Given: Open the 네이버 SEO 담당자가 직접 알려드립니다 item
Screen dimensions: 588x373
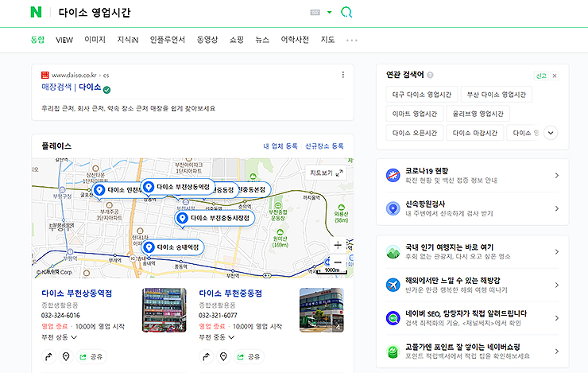Looking at the screenshot, I should (x=473, y=318).
